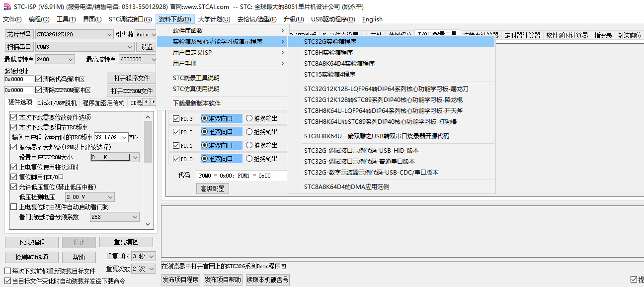Toggle 本次下载需要调节IRC频率 checkbox
The image size is (644, 287).
13,127
